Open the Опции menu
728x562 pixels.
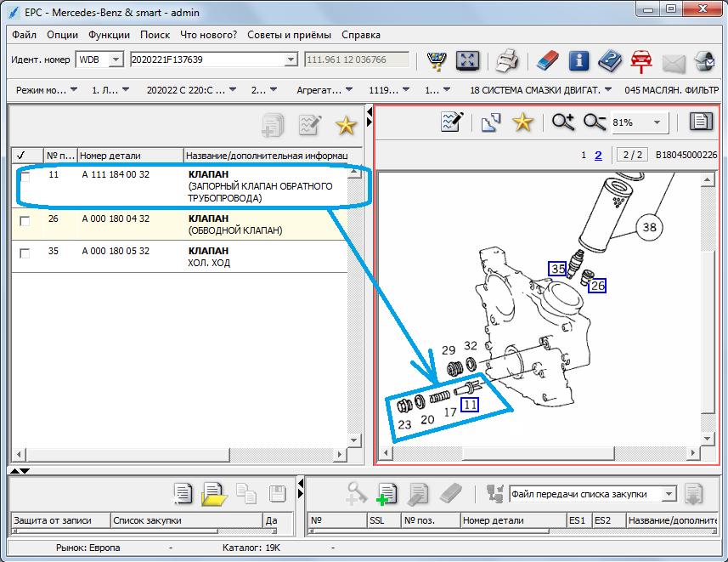click(62, 35)
